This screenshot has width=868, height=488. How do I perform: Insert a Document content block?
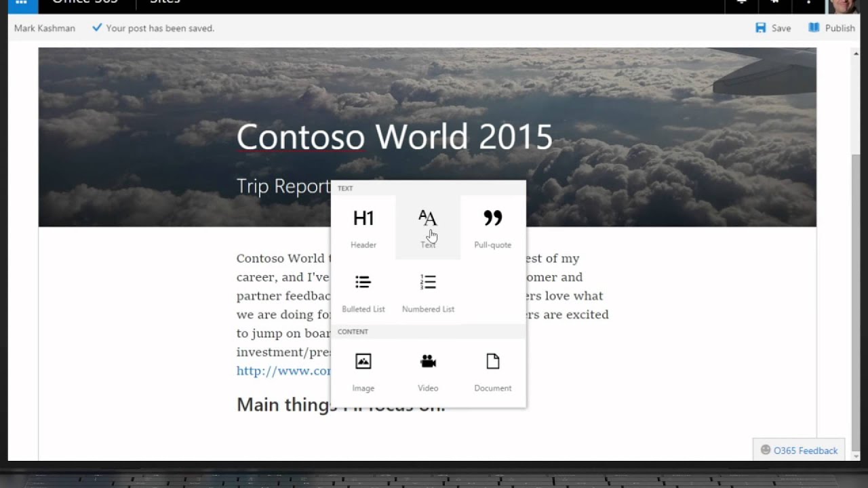(492, 371)
